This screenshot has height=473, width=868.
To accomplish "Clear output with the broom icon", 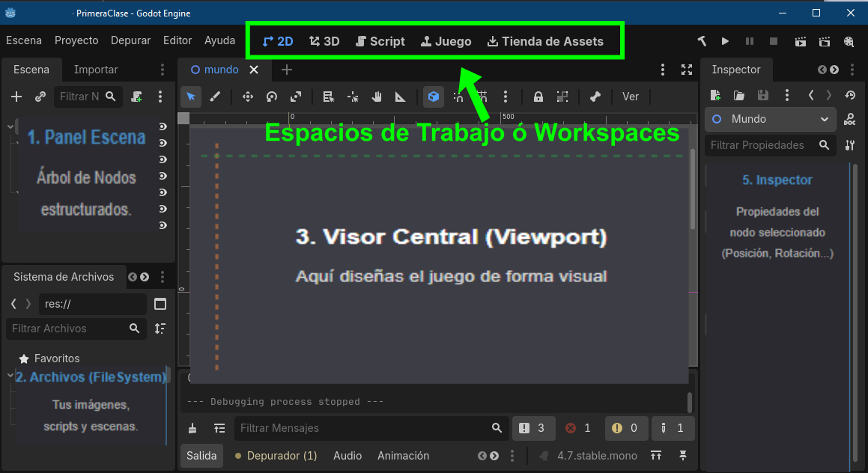I will (192, 428).
